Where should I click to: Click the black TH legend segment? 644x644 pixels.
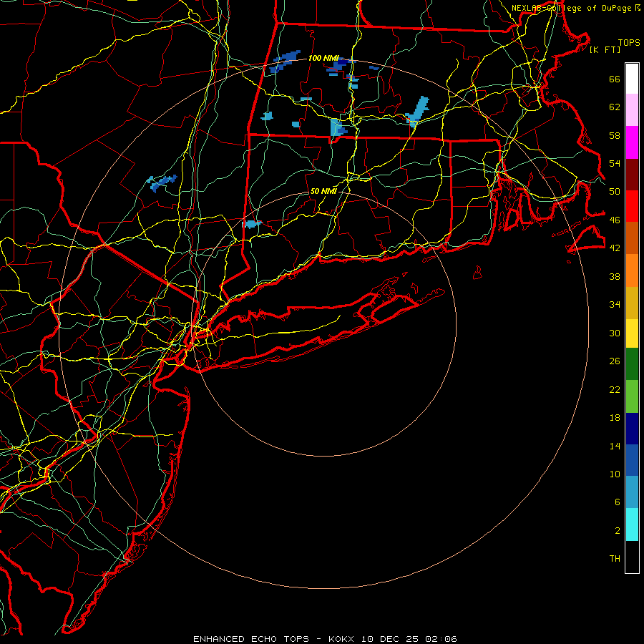point(632,557)
